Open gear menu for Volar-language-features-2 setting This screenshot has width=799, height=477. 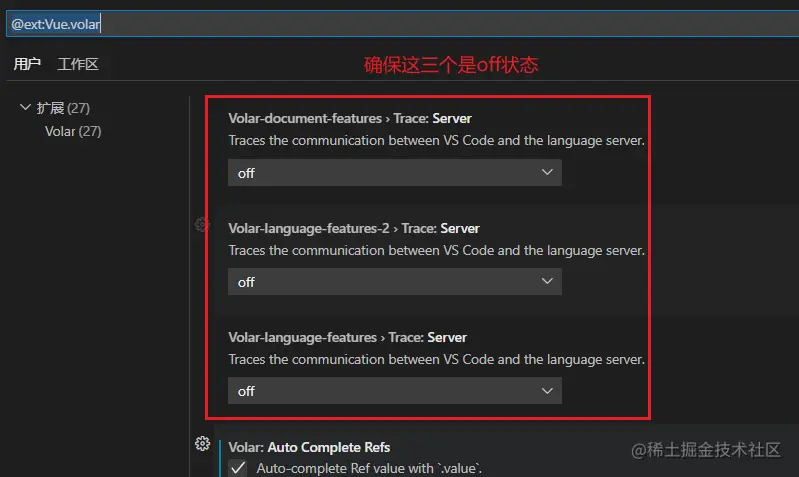[x=202, y=225]
